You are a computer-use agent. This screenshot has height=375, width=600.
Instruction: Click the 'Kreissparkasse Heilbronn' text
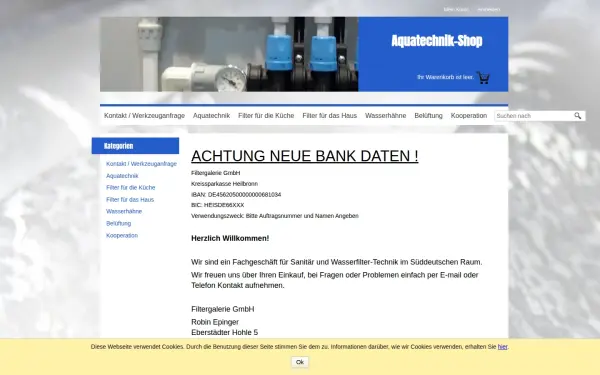[x=224, y=184]
